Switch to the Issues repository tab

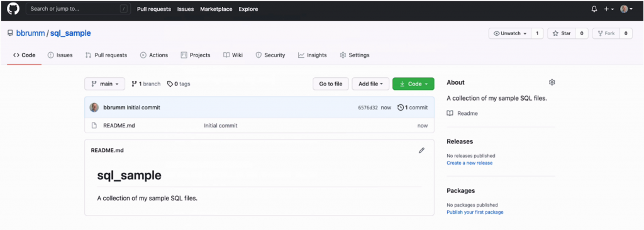point(60,55)
